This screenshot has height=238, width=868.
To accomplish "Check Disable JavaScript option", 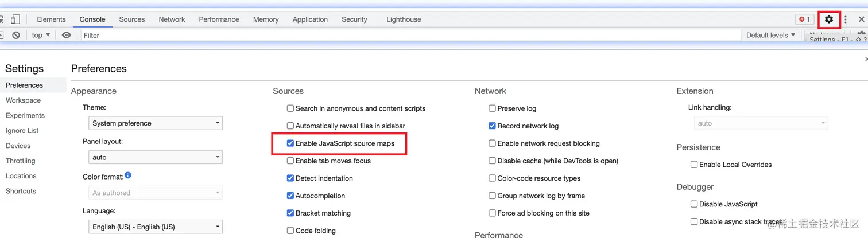I will 694,204.
